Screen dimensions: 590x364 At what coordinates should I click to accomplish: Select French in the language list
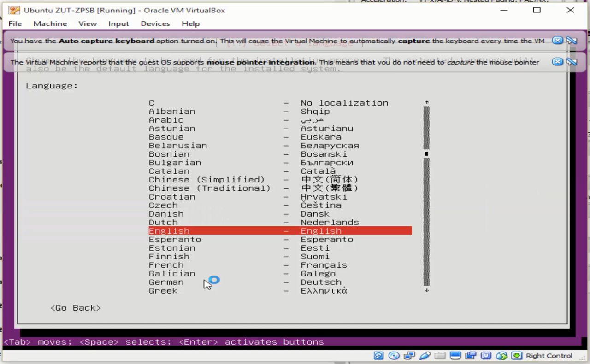click(248, 265)
